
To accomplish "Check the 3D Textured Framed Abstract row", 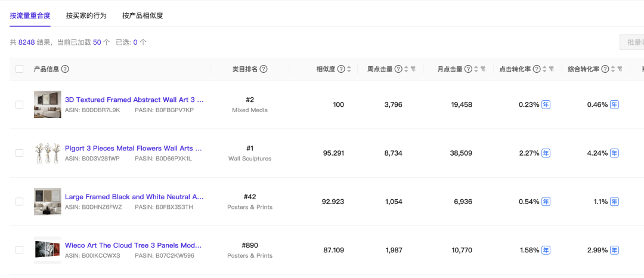I will click(x=19, y=105).
